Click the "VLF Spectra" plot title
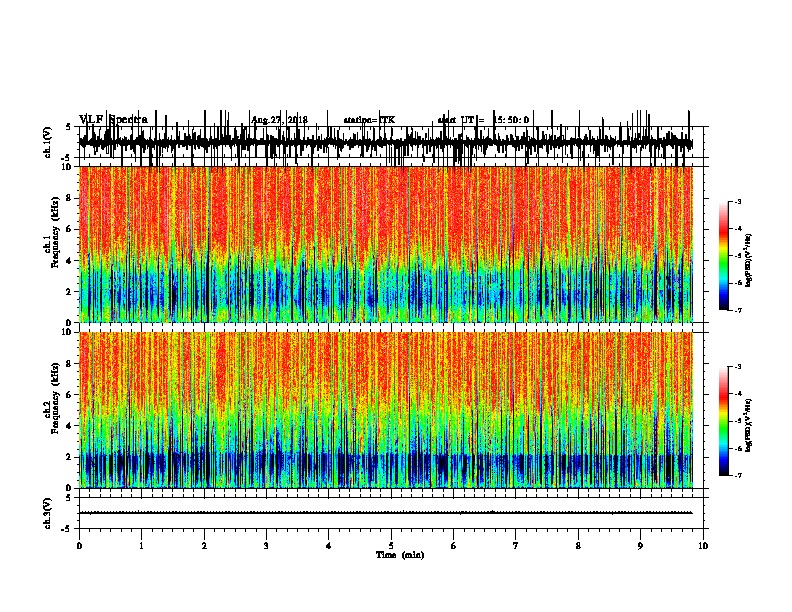792x612 pixels. coord(114,120)
